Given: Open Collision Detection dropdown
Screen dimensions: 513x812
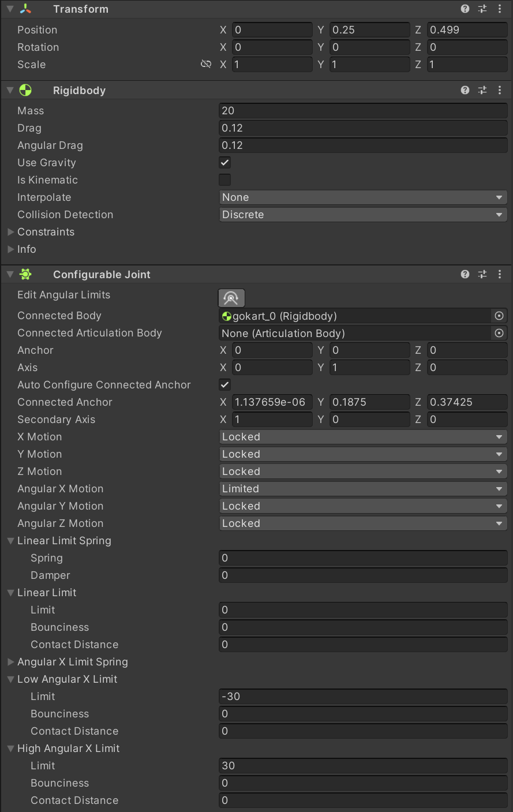Looking at the screenshot, I should coord(363,215).
